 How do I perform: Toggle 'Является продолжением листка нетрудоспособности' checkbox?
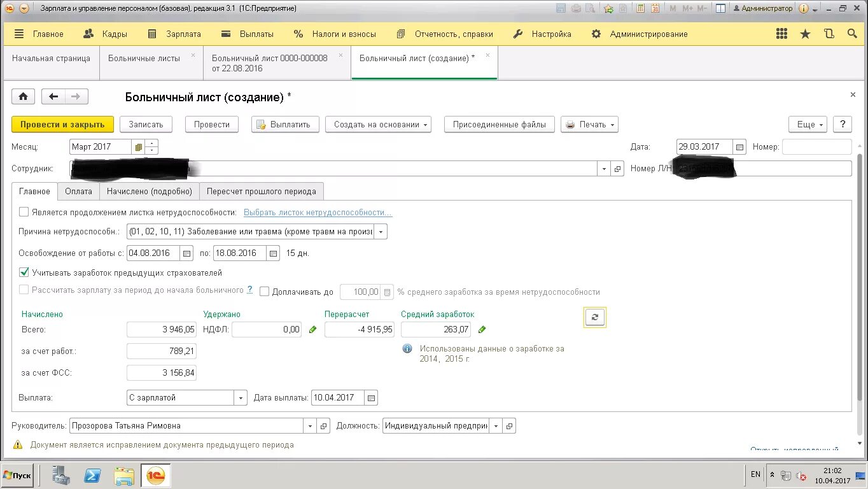pos(24,213)
